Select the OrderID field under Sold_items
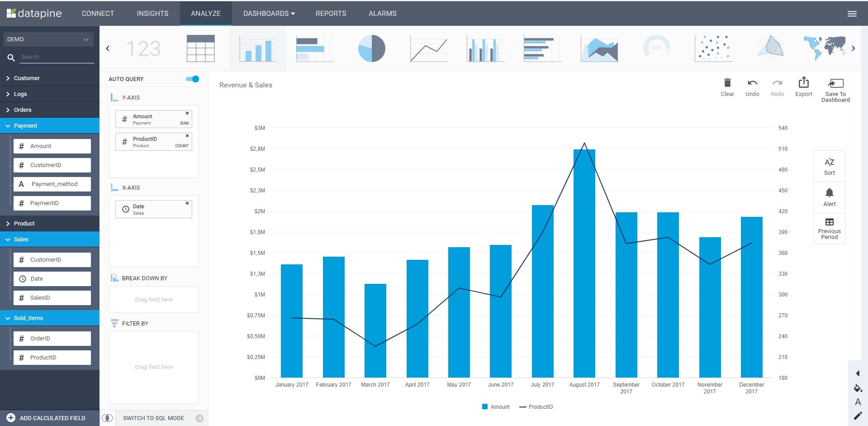 coord(52,339)
